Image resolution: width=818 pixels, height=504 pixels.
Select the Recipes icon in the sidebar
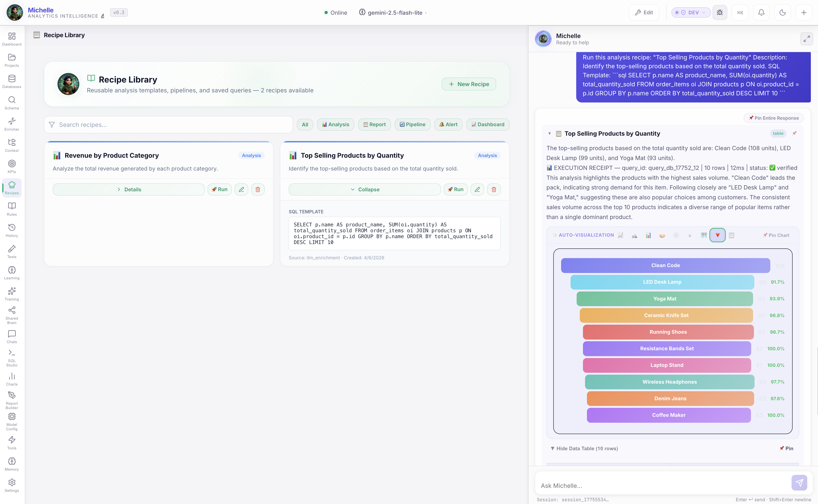[x=12, y=187]
